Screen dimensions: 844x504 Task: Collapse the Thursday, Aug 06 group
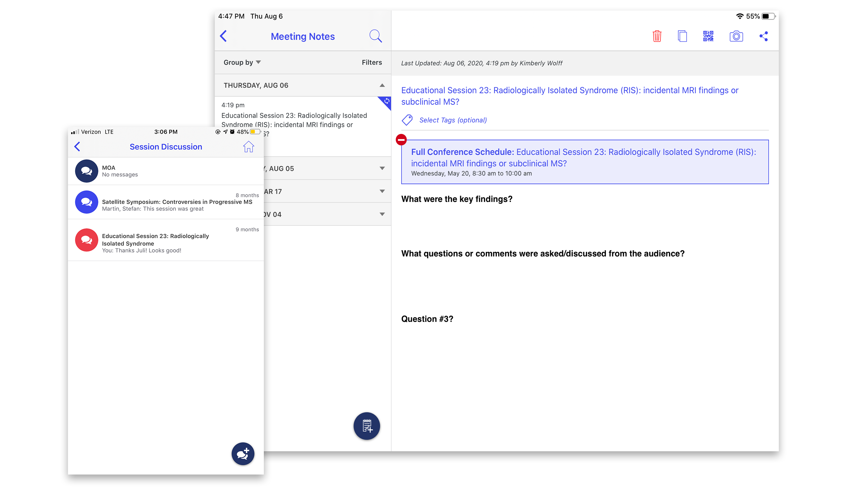303,85
